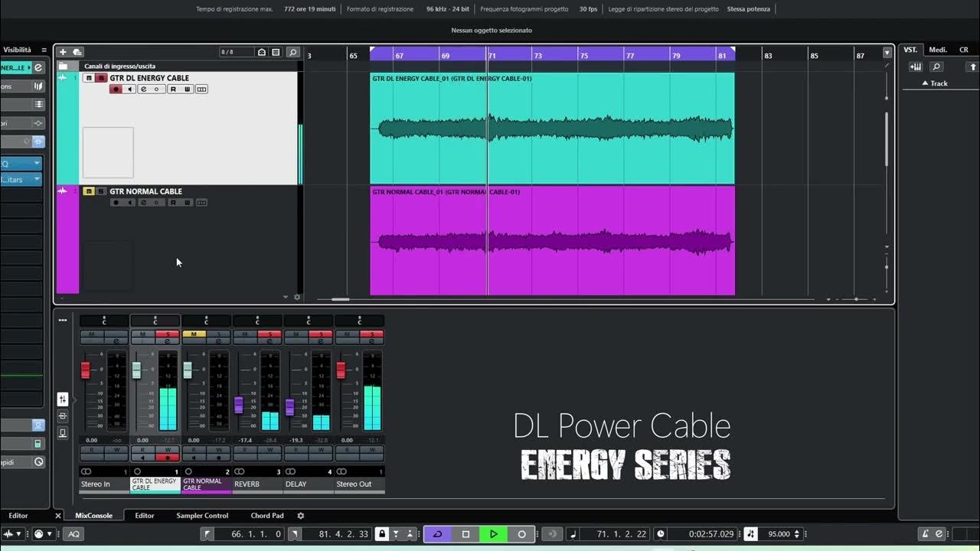
Task: Select the DELAY channel label
Action: (309, 484)
